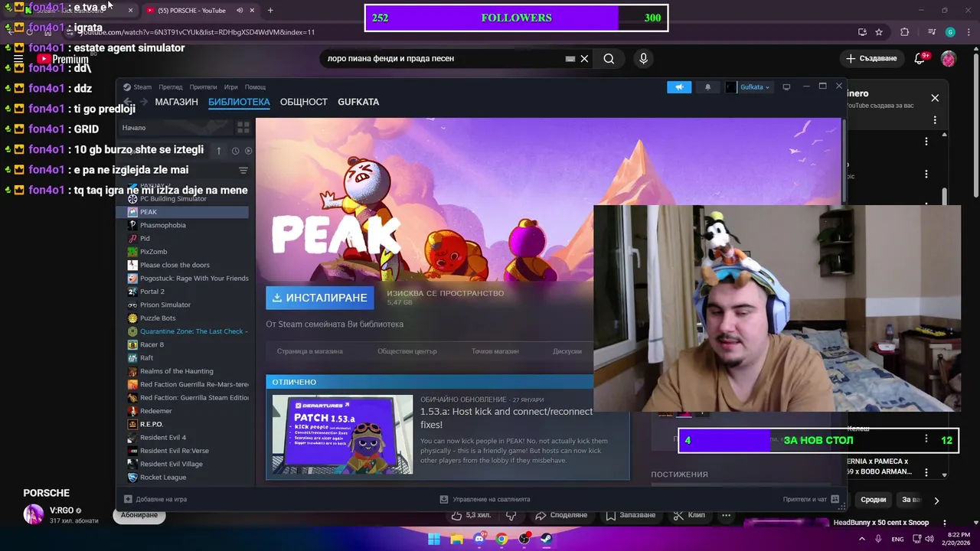
Task: Show ready-to-play games filter icon
Action: (248, 151)
